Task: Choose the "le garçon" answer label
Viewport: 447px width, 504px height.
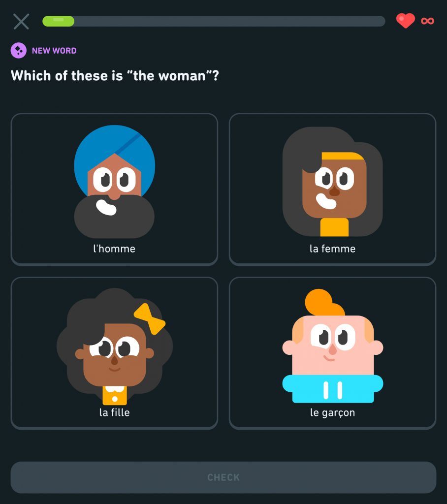Action: (332, 412)
